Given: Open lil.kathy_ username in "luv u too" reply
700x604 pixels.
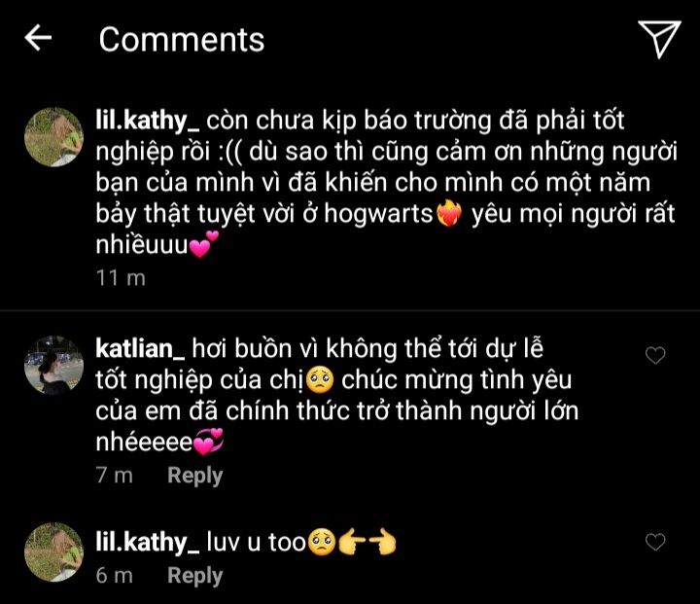Looking at the screenshot, I should [148, 543].
